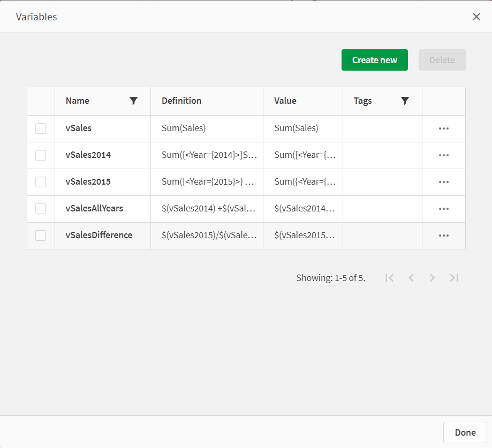Go to the next page of variables
Screen dimensions: 492x448
432,277
